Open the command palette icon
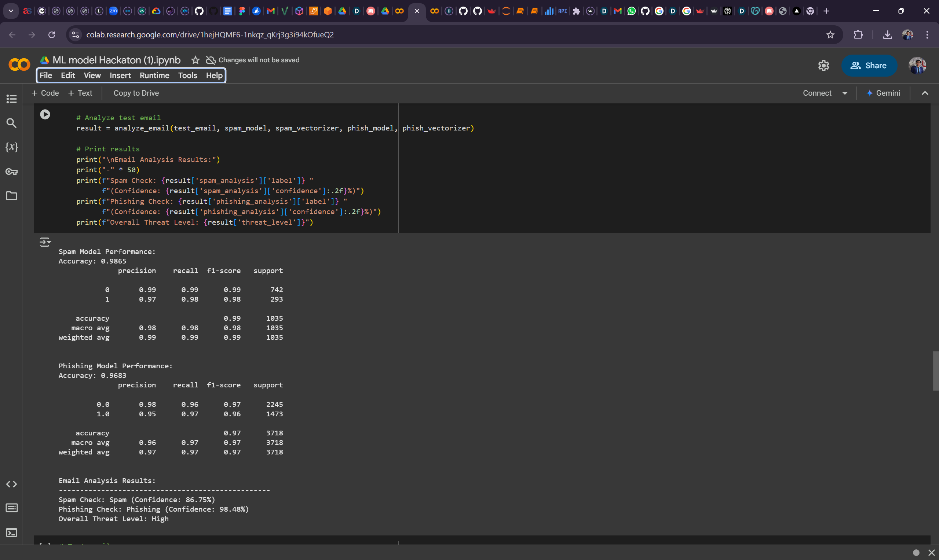939x560 pixels. pos(11,508)
